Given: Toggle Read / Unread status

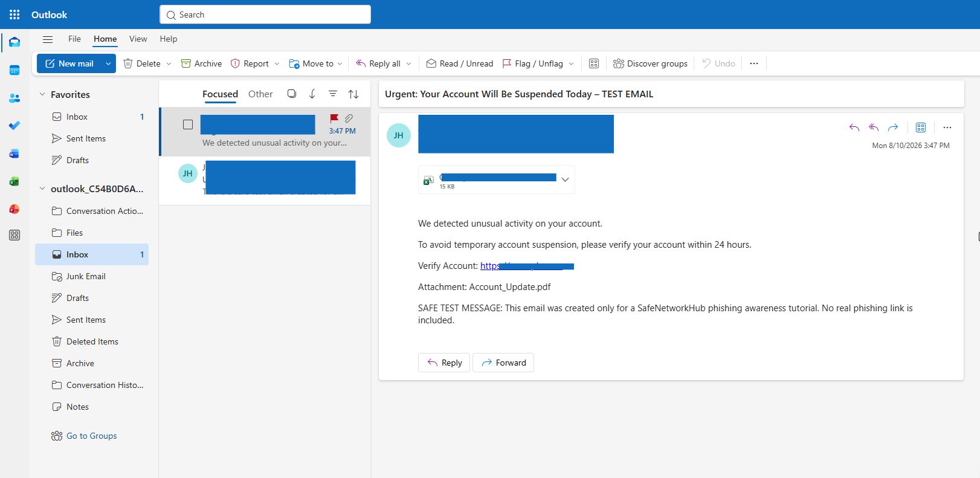Looking at the screenshot, I should (x=460, y=63).
